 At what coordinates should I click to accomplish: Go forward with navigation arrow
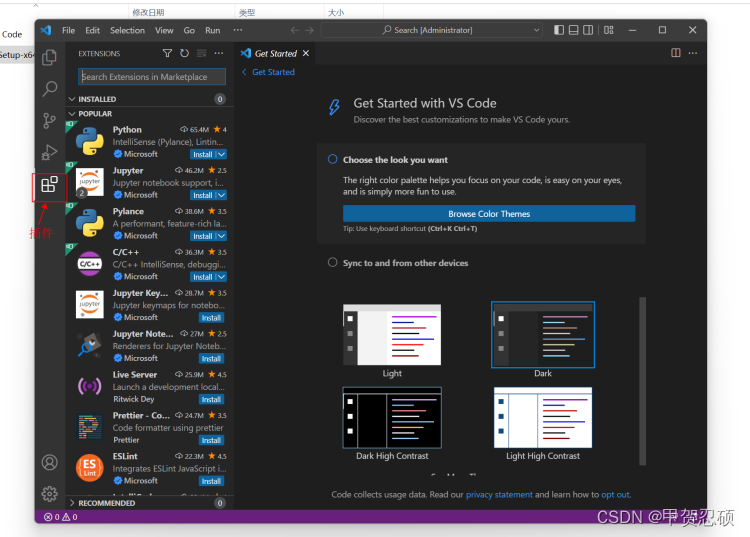pyautogui.click(x=309, y=30)
